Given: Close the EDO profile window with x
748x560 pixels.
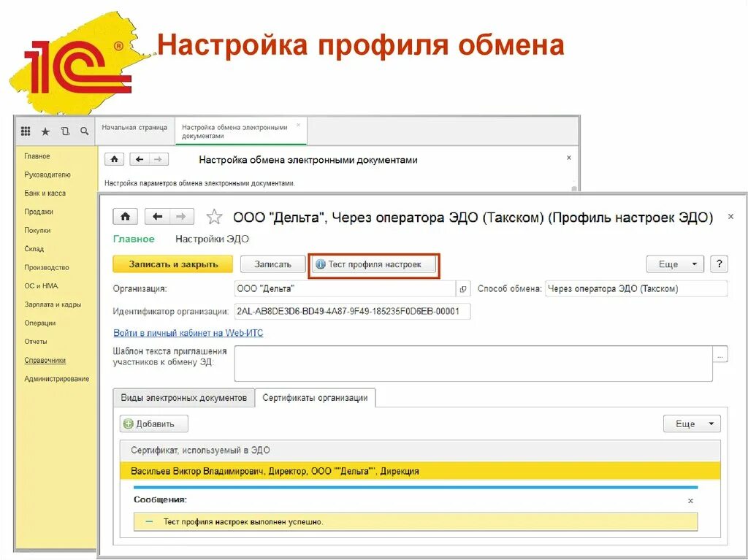Looking at the screenshot, I should 730,217.
